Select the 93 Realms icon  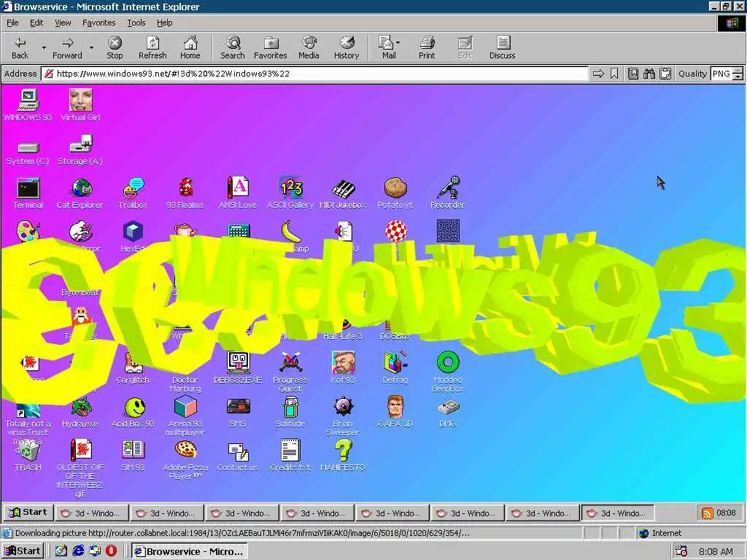[x=185, y=192]
